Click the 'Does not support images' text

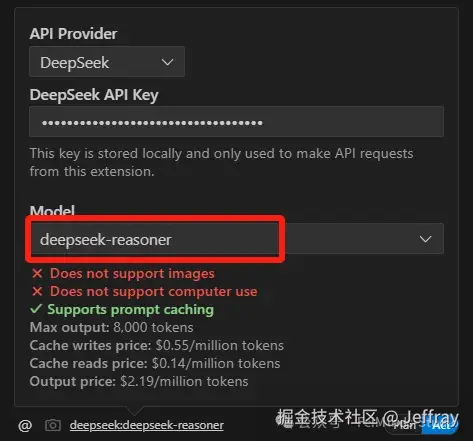point(132,274)
